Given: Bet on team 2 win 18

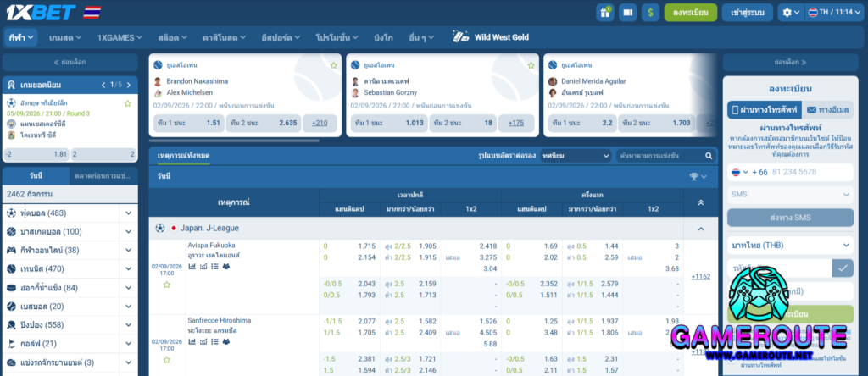Looking at the screenshot, I should (x=462, y=124).
